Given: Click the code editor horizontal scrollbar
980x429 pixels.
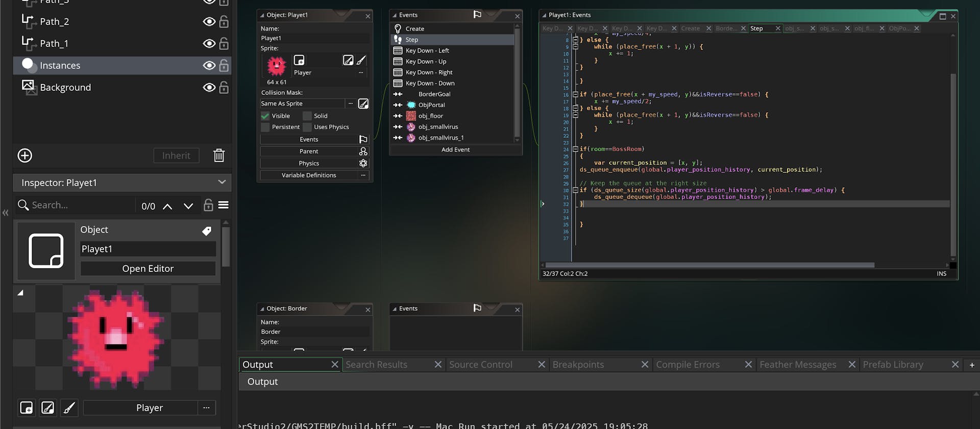Looking at the screenshot, I should [x=709, y=265].
